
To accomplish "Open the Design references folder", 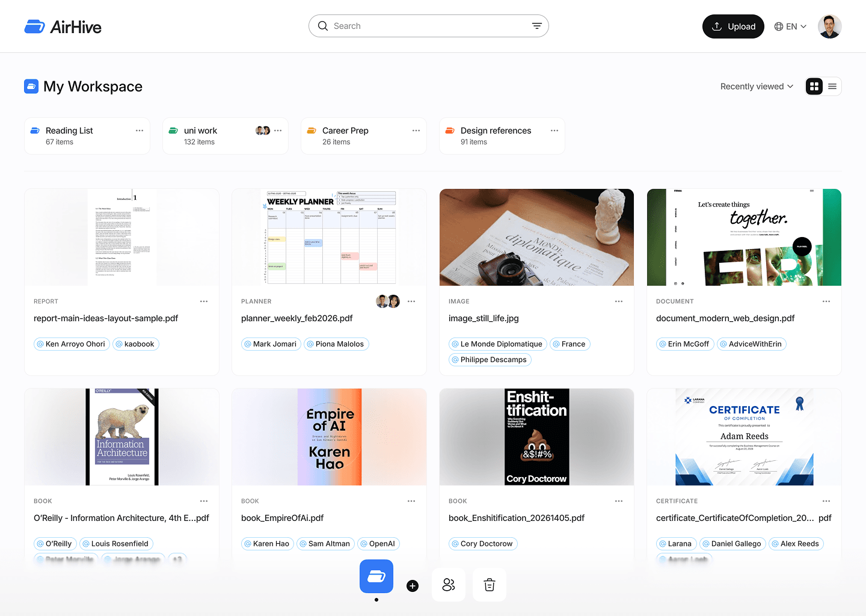I will pos(502,136).
